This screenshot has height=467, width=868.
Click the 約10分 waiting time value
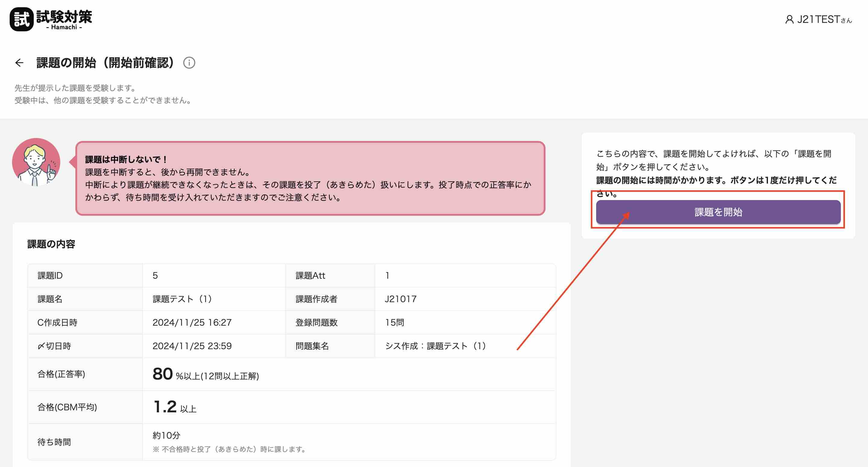tap(166, 436)
